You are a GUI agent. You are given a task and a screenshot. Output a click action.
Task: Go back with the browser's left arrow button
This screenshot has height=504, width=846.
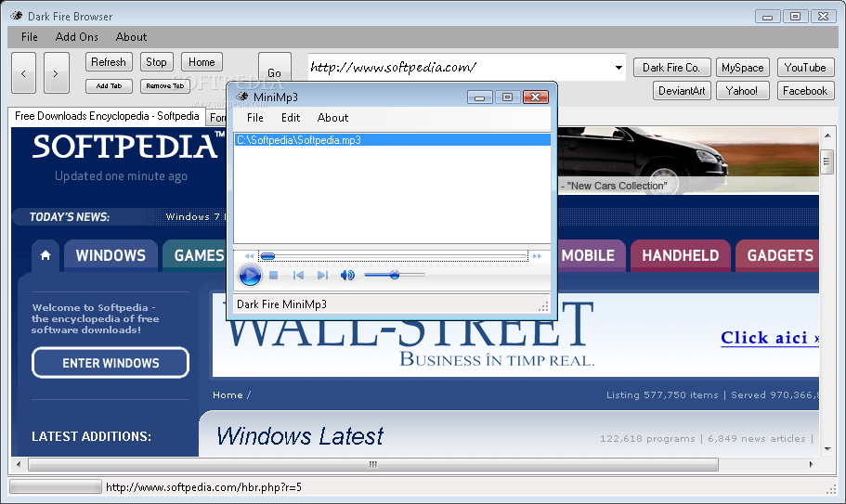pyautogui.click(x=24, y=72)
